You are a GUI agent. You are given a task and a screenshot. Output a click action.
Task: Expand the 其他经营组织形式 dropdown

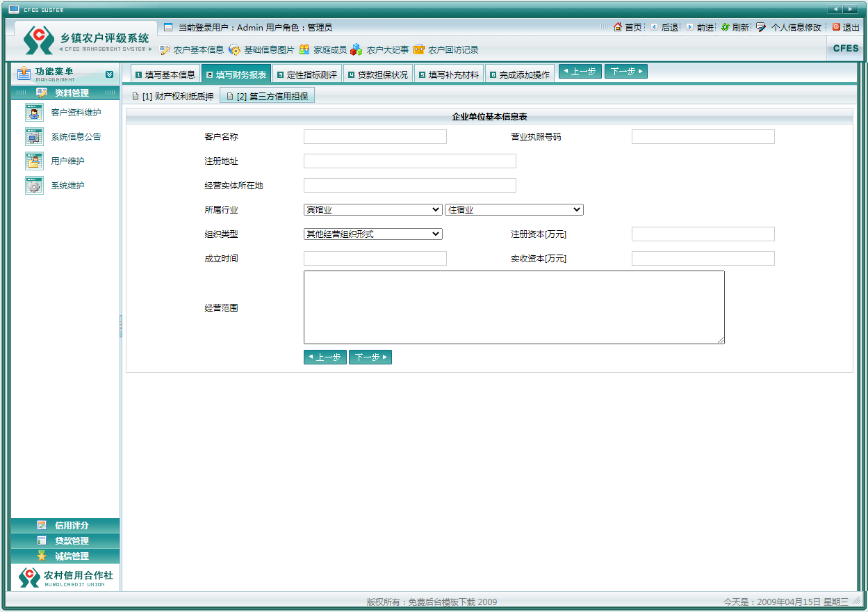(372, 234)
